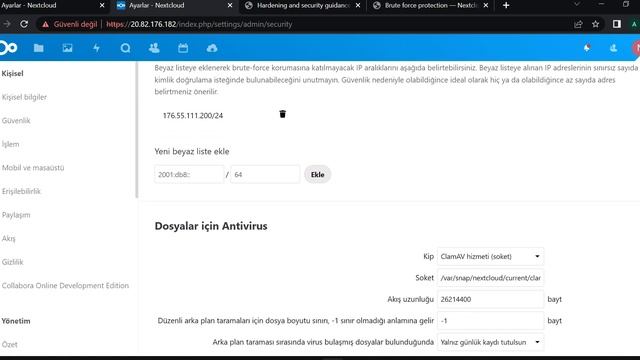640x360 pixels.
Task: Click the subnet mask input field
Action: [265, 174]
